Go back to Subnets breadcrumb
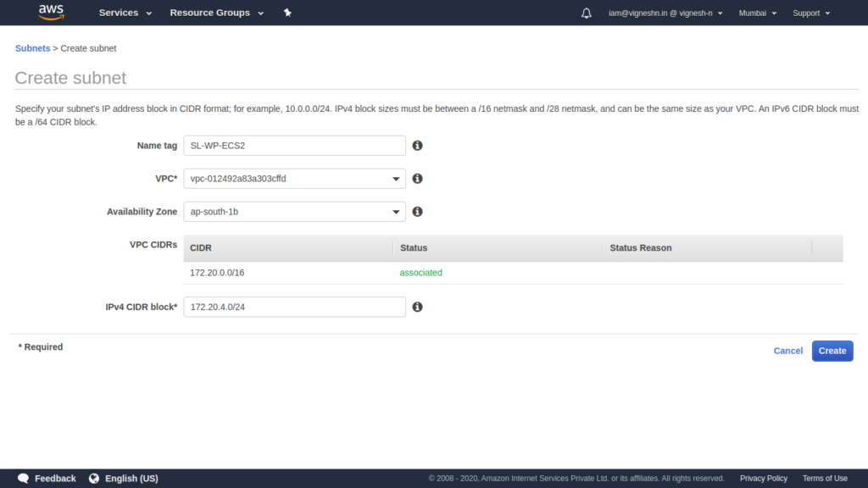 (33, 48)
